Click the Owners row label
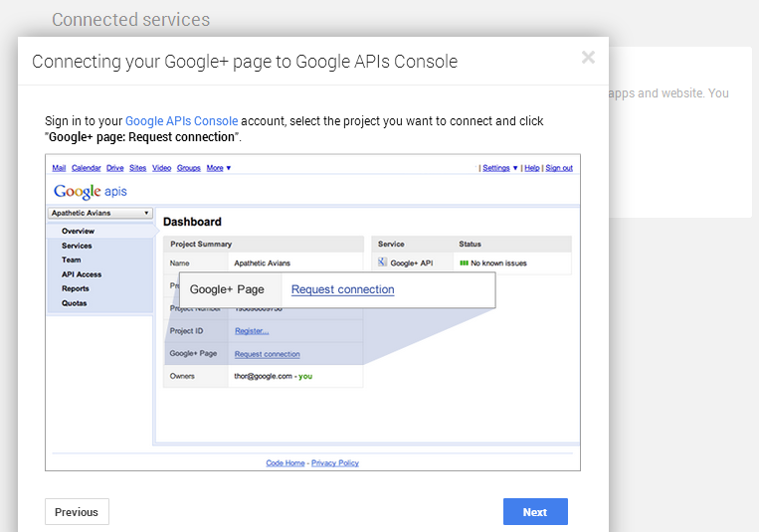This screenshot has height=532, width=759. click(x=182, y=376)
